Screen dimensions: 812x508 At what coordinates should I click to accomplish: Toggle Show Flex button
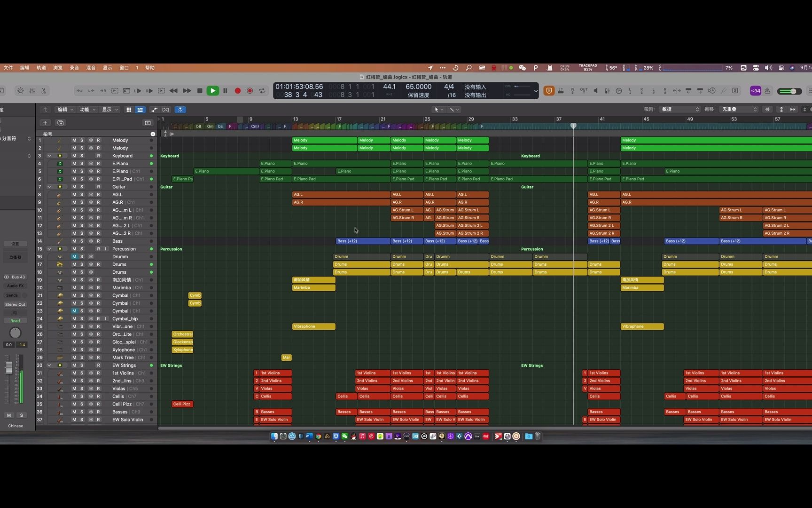tap(166, 110)
